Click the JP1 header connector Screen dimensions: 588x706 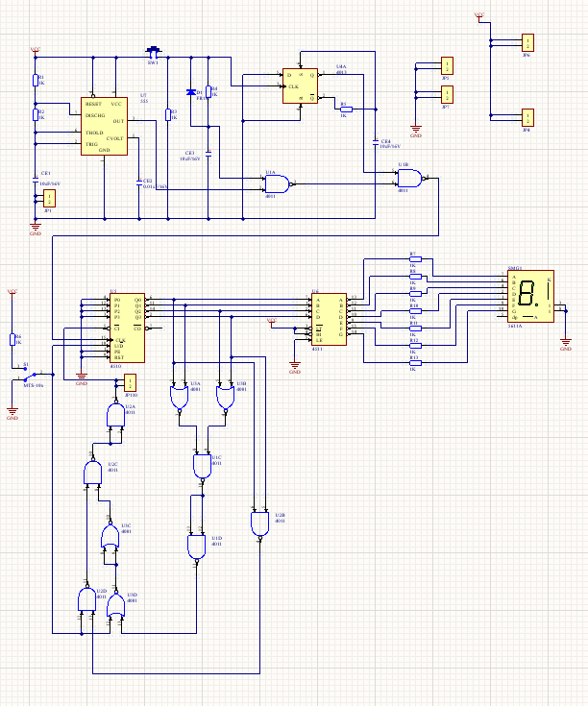pos(50,199)
